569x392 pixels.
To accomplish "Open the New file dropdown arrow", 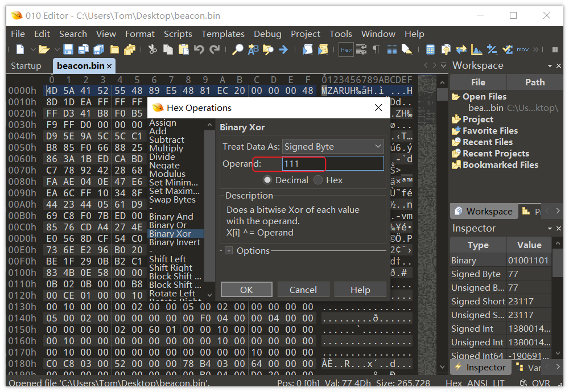I will tap(32, 49).
